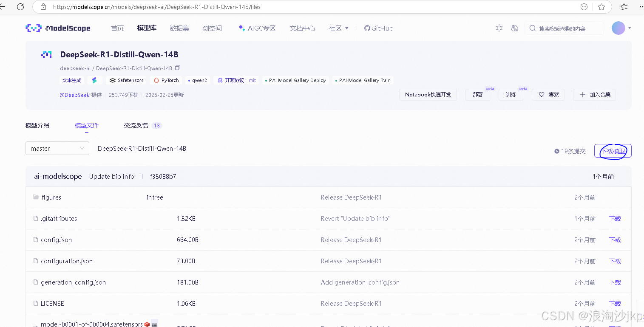Click the 训练 button
Image resolution: width=644 pixels, height=327 pixels.
coord(511,95)
